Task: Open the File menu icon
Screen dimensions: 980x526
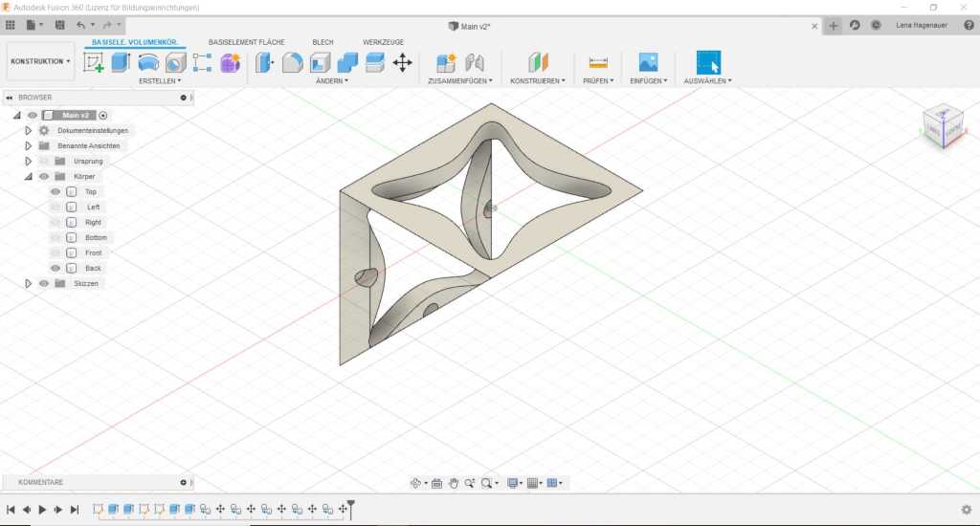Action: 31,25
